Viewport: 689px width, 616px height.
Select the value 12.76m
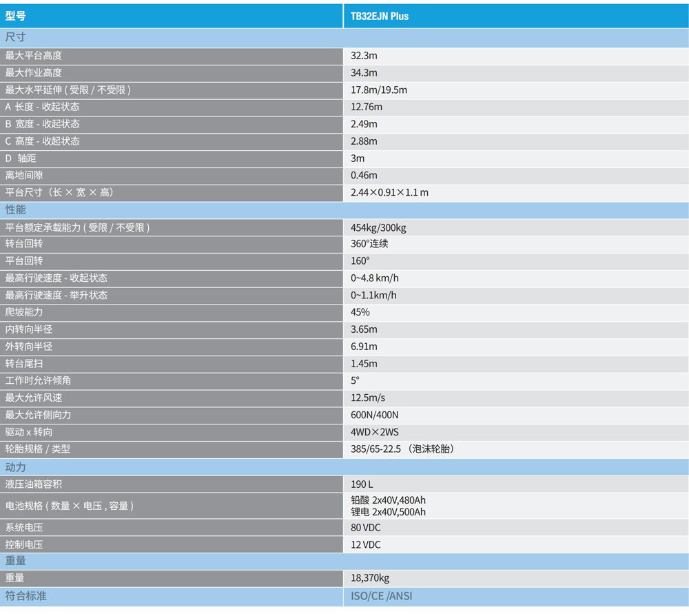coord(367,107)
